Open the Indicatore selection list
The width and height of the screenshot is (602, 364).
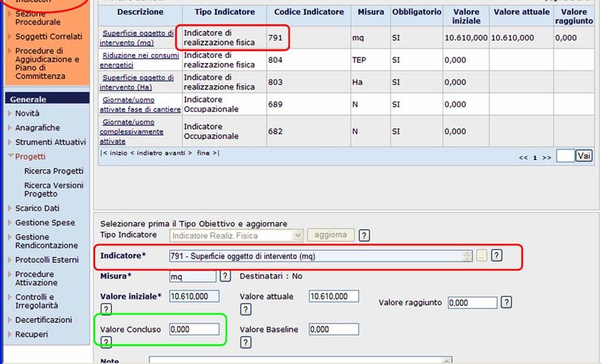321,256
